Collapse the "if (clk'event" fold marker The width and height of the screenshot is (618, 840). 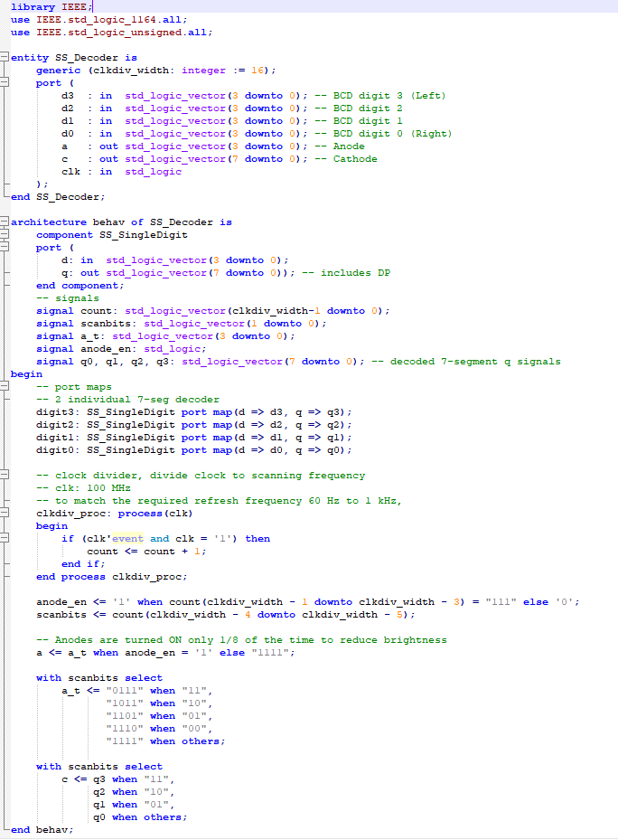(x=4, y=538)
